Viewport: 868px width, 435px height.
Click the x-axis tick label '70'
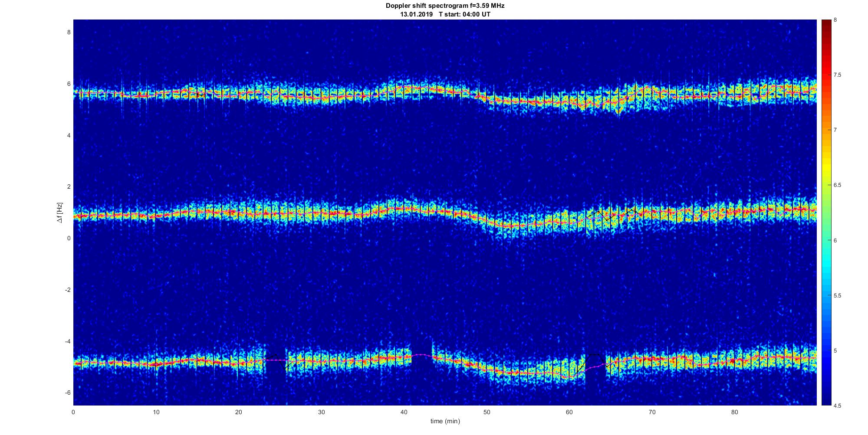[652, 412]
